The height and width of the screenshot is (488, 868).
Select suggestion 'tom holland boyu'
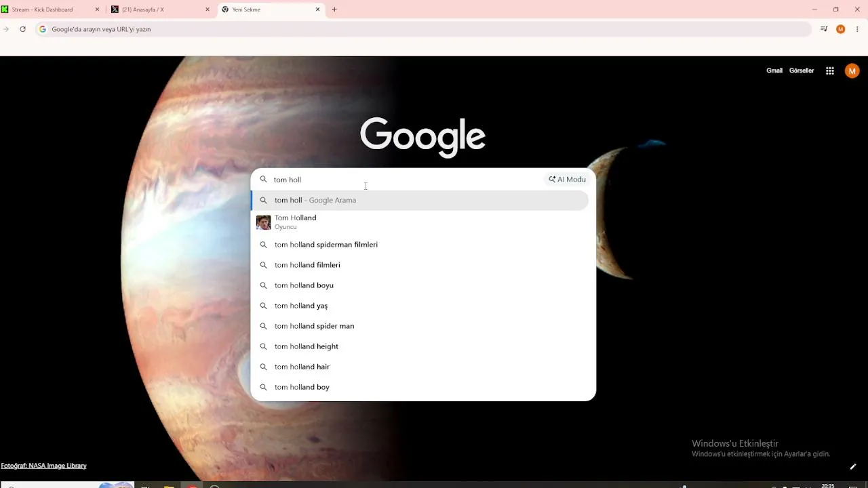[x=420, y=285]
